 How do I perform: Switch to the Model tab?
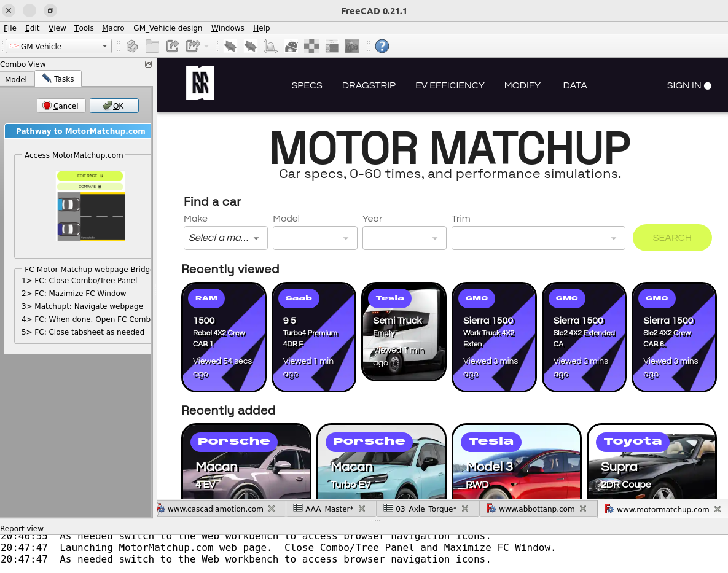(16, 79)
